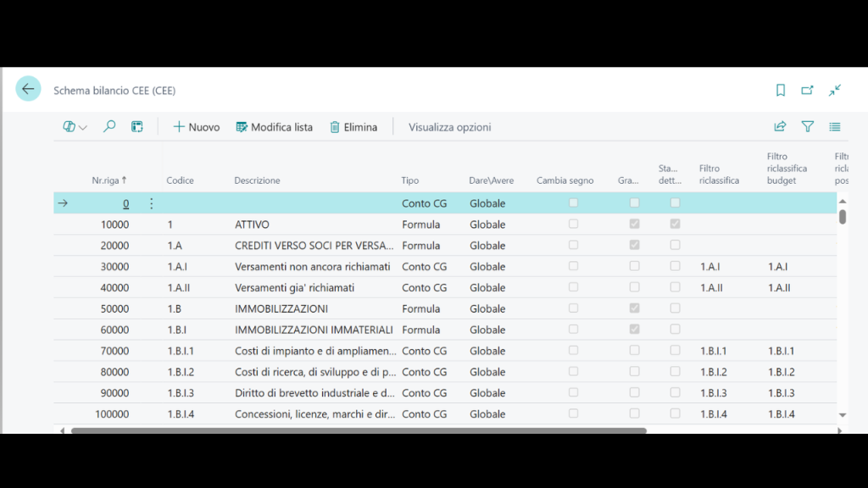
Task: Click the horizontal scrollbar below the table
Action: point(356,430)
